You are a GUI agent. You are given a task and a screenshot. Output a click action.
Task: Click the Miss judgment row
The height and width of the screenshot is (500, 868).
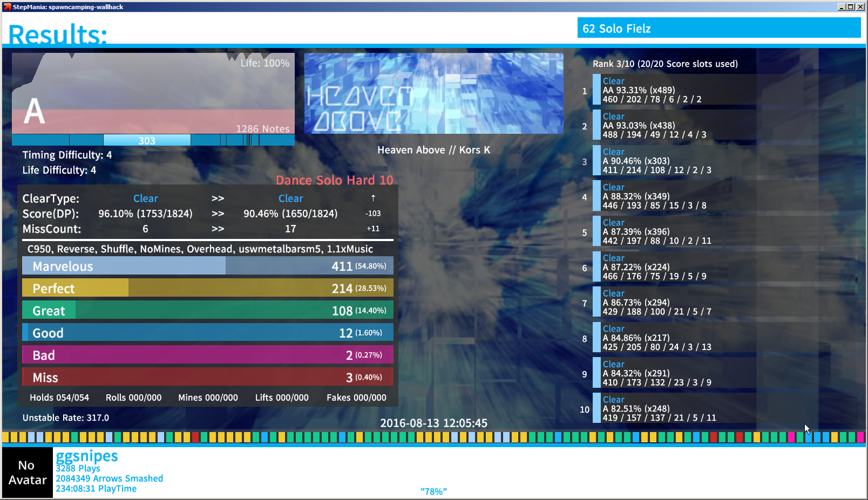click(207, 377)
